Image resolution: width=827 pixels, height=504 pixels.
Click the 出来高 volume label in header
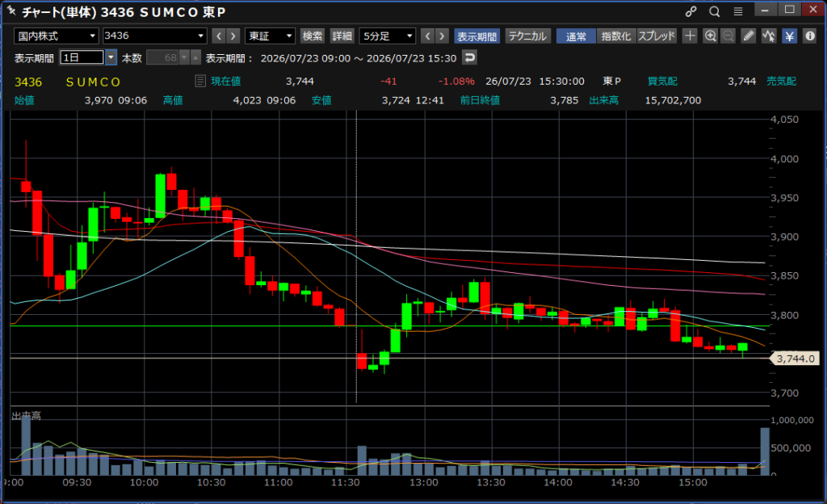click(604, 100)
